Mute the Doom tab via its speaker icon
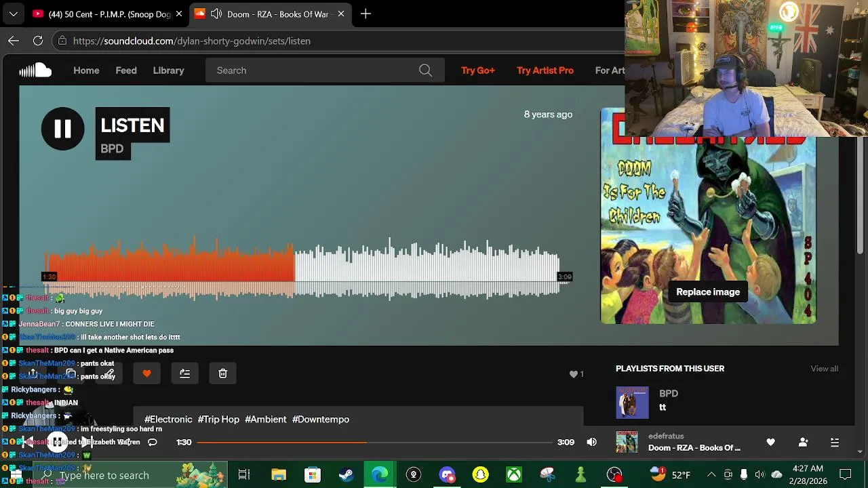 tap(216, 14)
